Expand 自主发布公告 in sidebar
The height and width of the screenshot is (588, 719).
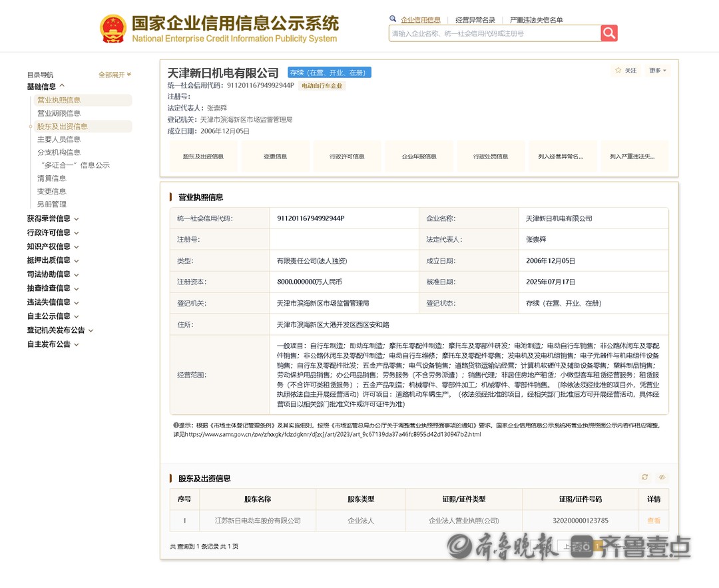point(53,344)
